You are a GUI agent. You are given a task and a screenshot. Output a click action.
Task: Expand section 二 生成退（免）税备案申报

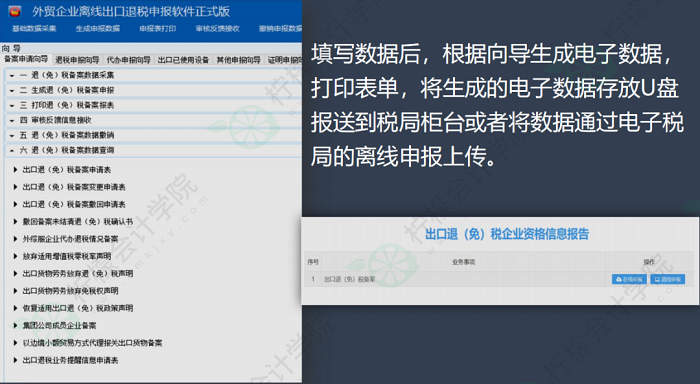[153, 90]
